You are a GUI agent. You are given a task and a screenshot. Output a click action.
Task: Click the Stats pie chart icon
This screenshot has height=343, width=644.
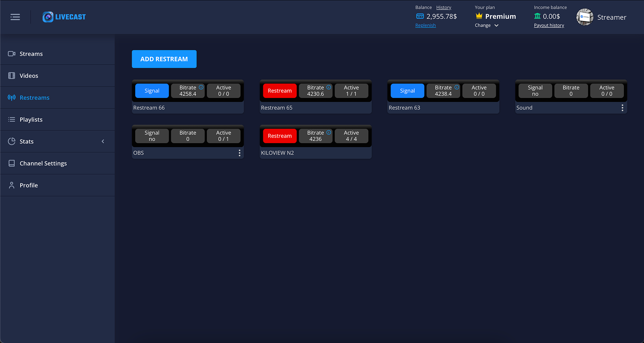[x=11, y=141]
